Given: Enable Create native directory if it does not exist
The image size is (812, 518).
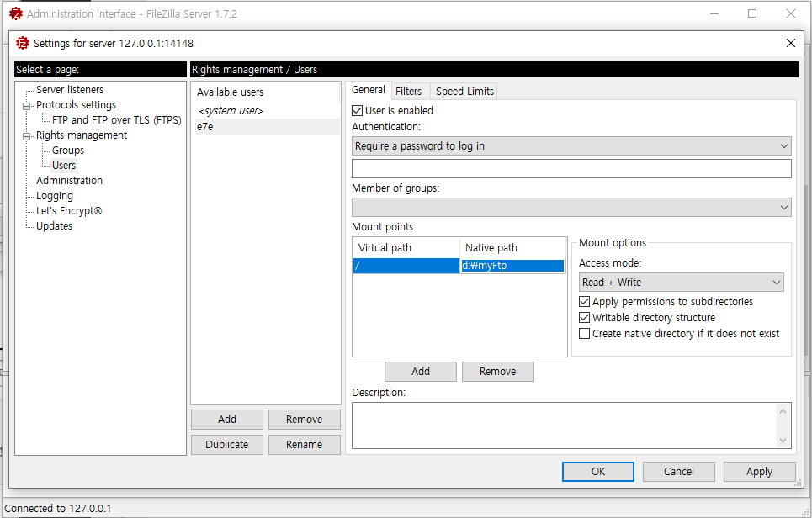Looking at the screenshot, I should 584,334.
